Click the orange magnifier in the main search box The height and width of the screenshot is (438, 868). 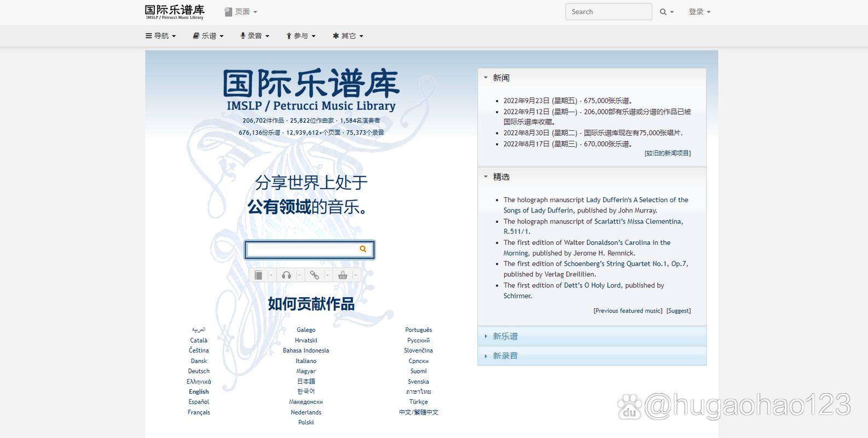(x=363, y=249)
